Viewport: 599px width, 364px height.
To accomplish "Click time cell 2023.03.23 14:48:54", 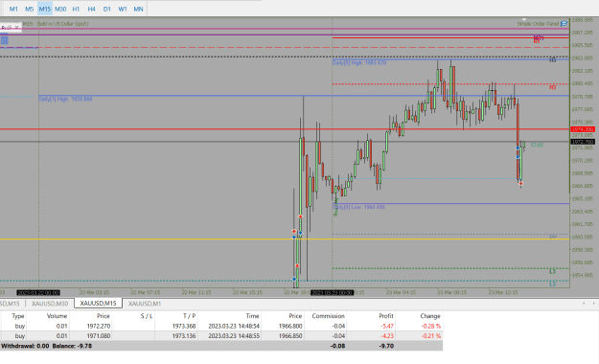I will [x=234, y=327].
